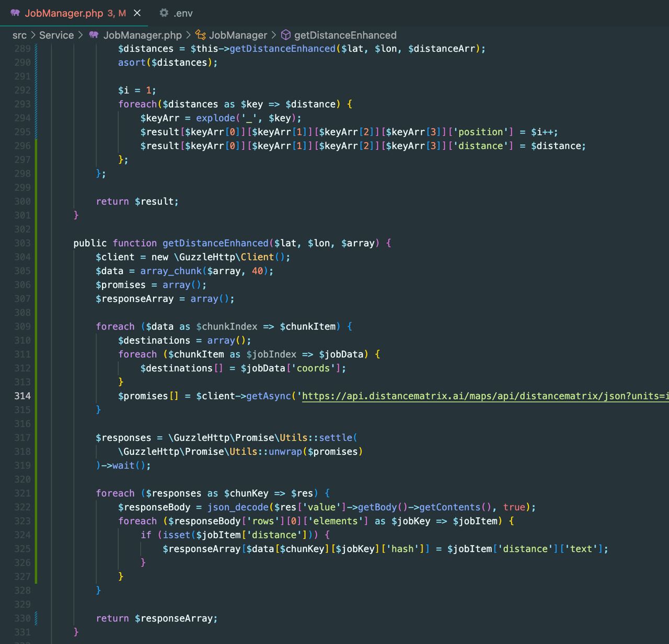Open the JobManager.php breadcrumb file list
This screenshot has width=669, height=644.
(142, 35)
